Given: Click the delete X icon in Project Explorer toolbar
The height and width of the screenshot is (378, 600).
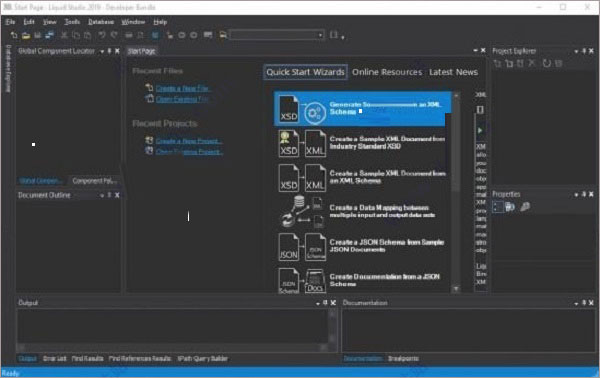Looking at the screenshot, I should 532,63.
